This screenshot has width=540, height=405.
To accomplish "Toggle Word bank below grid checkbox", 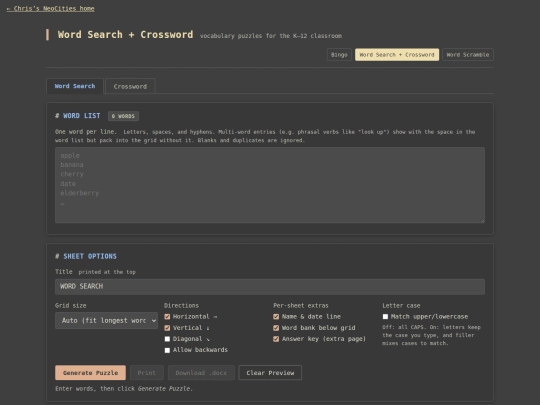I will [x=276, y=328].
